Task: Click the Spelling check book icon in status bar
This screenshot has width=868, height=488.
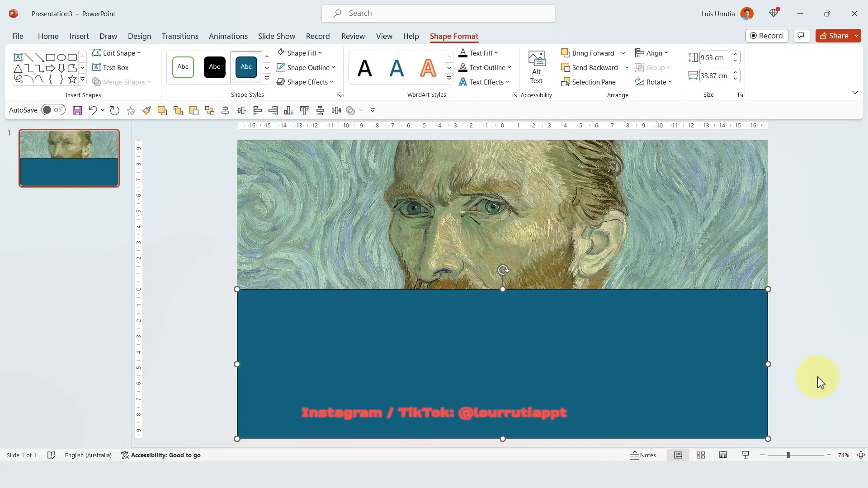Action: coord(51,455)
